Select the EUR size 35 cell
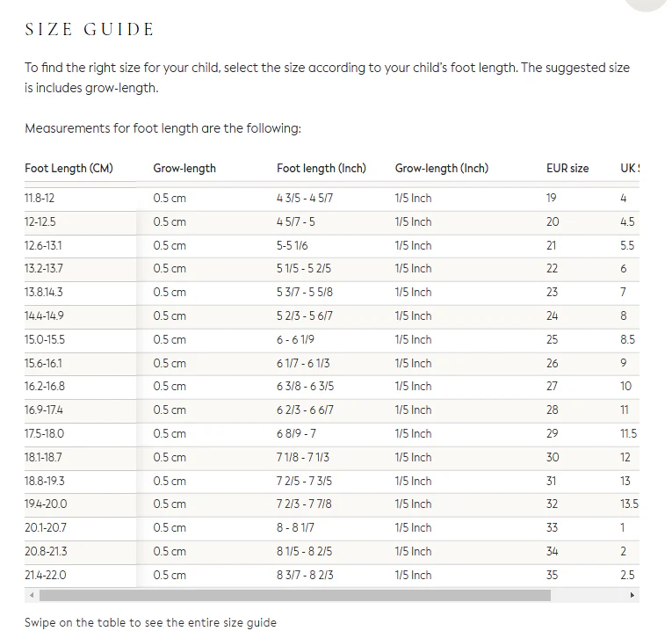Screen dimensions: 672x631 552,576
